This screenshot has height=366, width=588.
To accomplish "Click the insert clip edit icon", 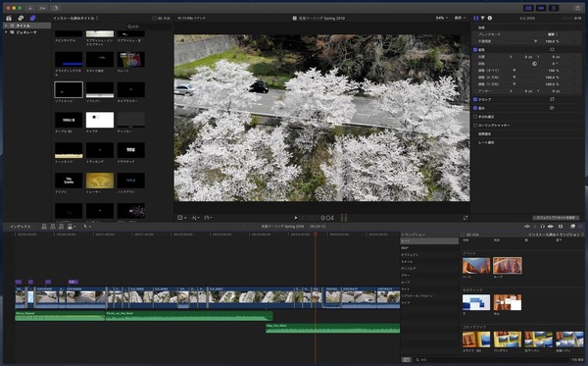I will coord(53,227).
